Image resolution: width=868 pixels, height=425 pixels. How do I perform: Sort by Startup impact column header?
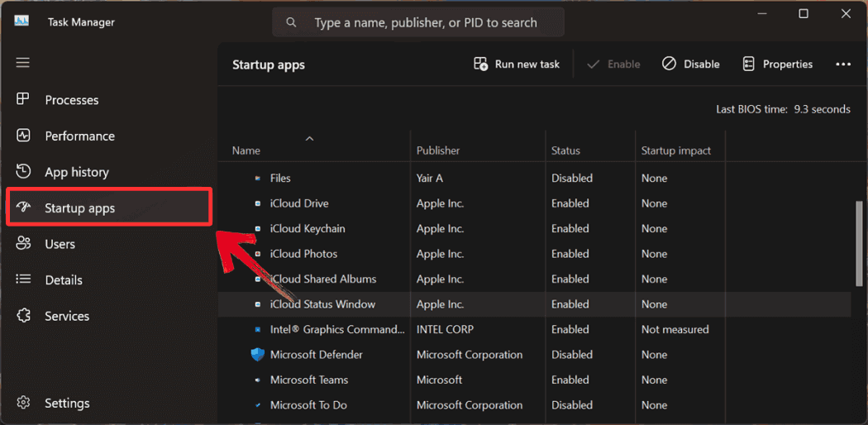(680, 150)
